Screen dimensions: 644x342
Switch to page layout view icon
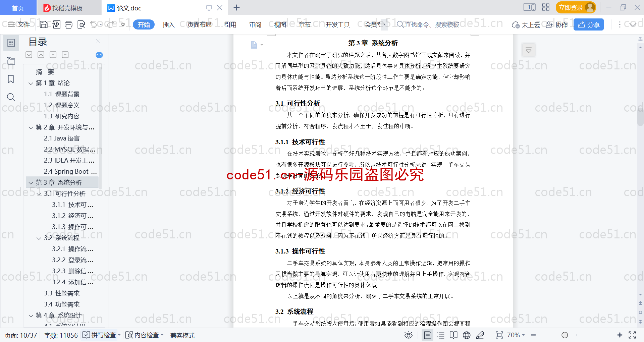click(x=428, y=335)
